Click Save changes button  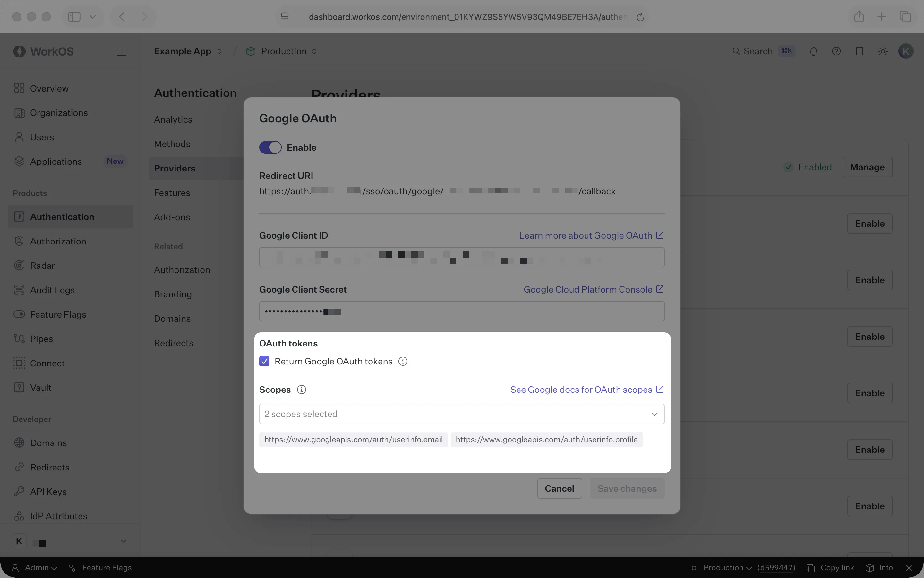pos(627,488)
